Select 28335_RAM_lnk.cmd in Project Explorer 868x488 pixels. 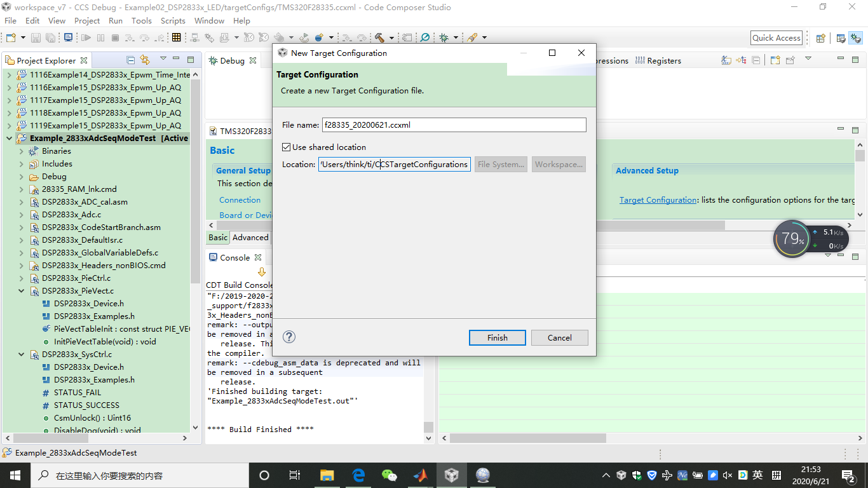[79, 189]
